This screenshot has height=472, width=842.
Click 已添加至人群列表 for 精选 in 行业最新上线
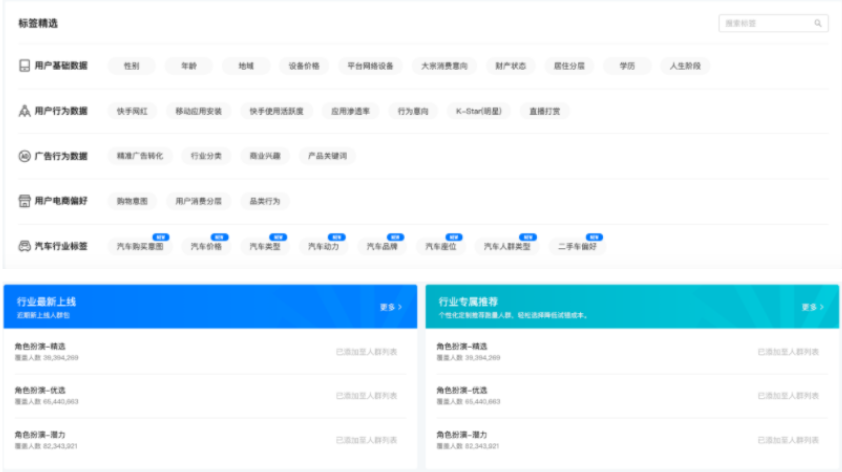366,352
